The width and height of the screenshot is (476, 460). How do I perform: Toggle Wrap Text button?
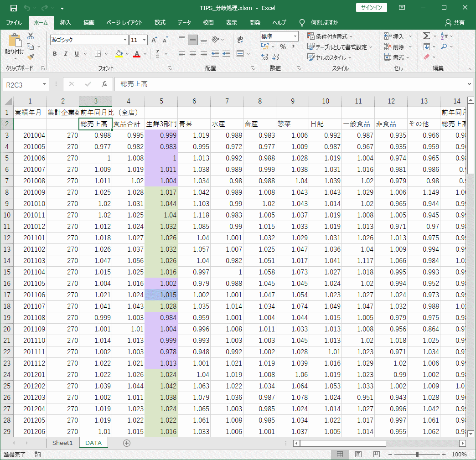[240, 40]
